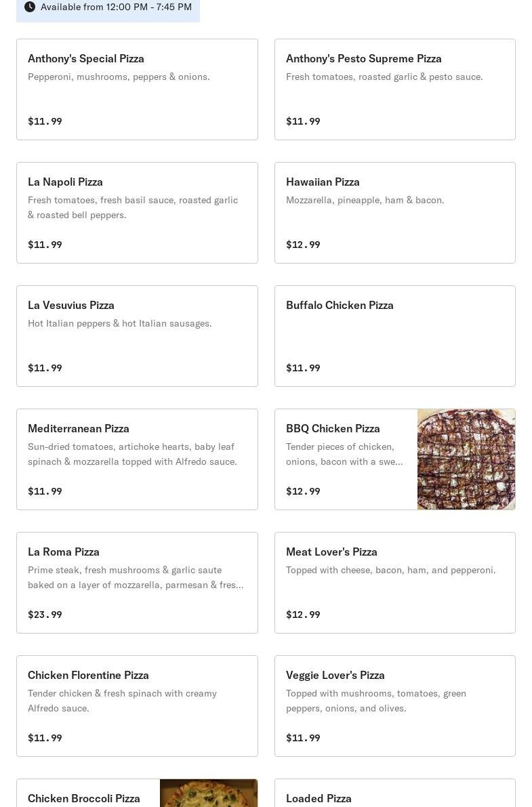Viewport: 532px width, 807px height.
Task: Select Anthony's Pesto Supreme Pizza card
Action: click(x=394, y=89)
